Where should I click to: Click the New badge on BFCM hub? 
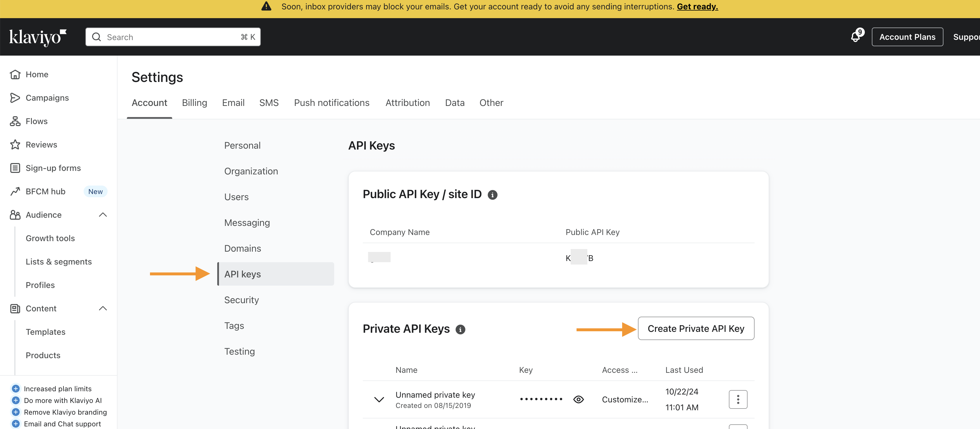(x=96, y=191)
